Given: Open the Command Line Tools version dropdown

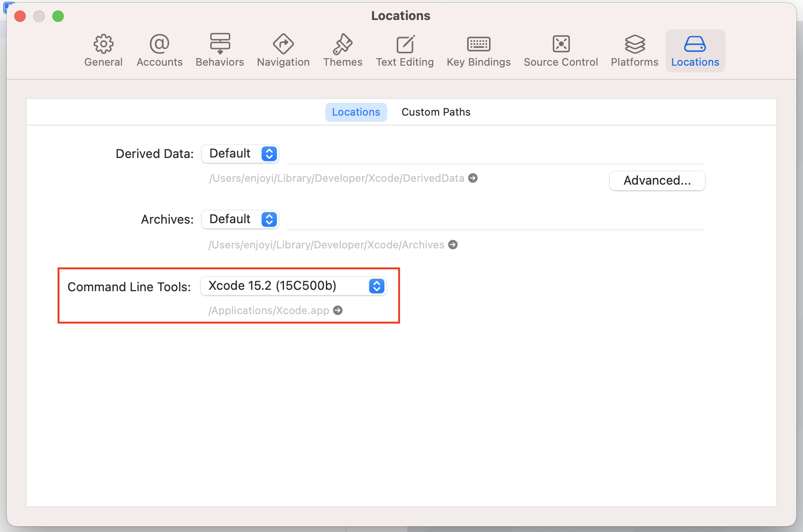Looking at the screenshot, I should 294,286.
